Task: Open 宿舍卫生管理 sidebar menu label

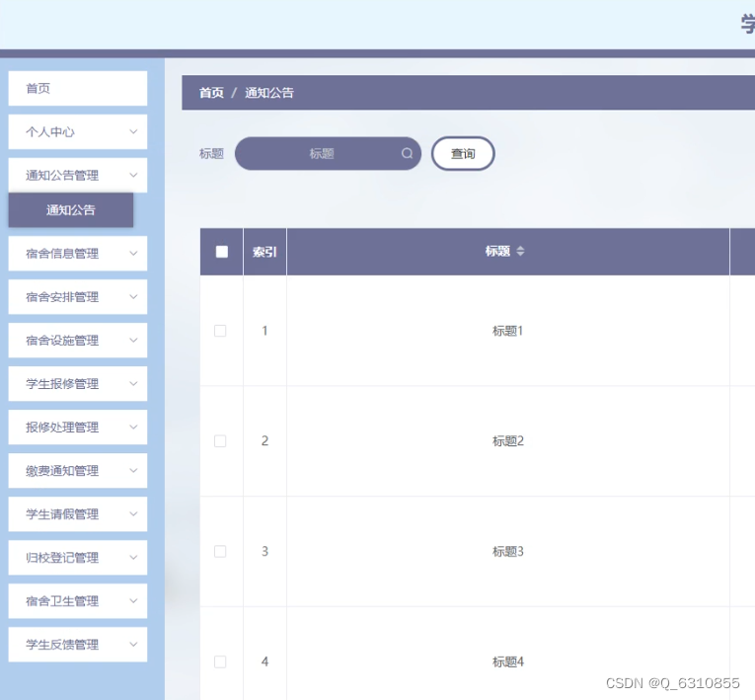Action: [x=62, y=600]
